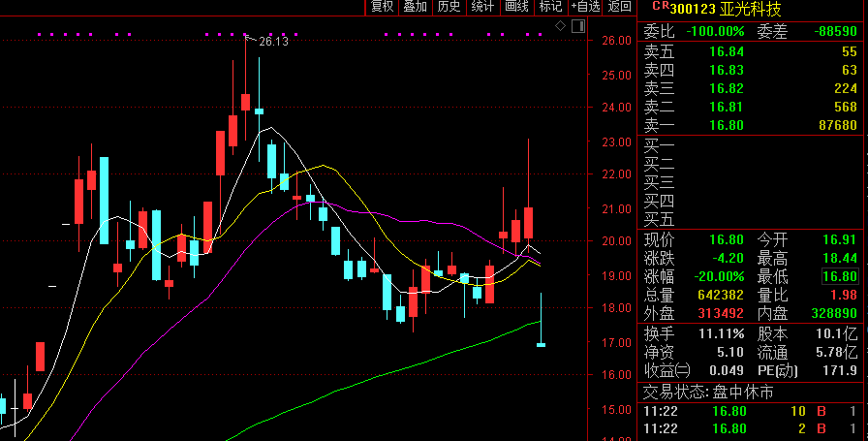Image resolution: width=868 pixels, height=441 pixels.
Task: Click the CR marker beside stock code
Action: [x=660, y=6]
